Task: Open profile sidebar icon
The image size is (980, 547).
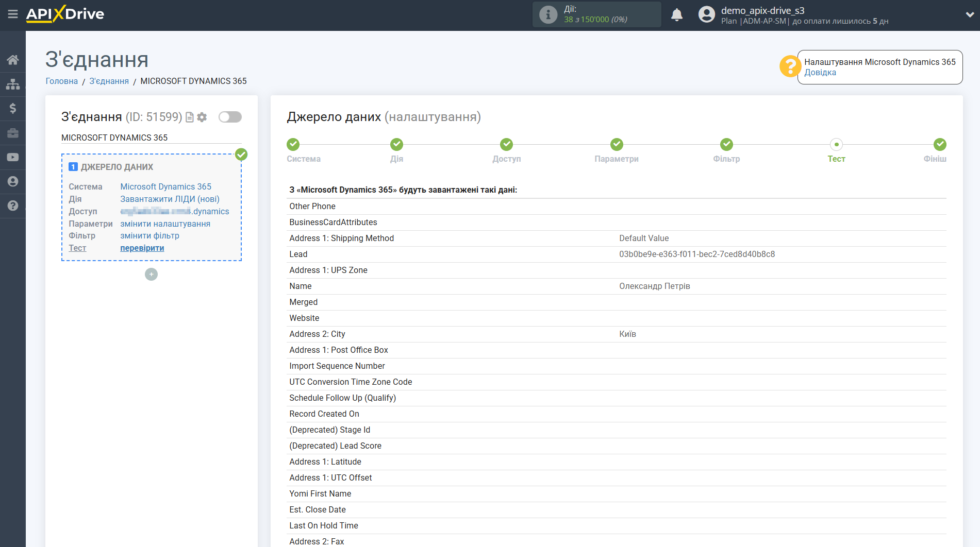Action: (13, 181)
